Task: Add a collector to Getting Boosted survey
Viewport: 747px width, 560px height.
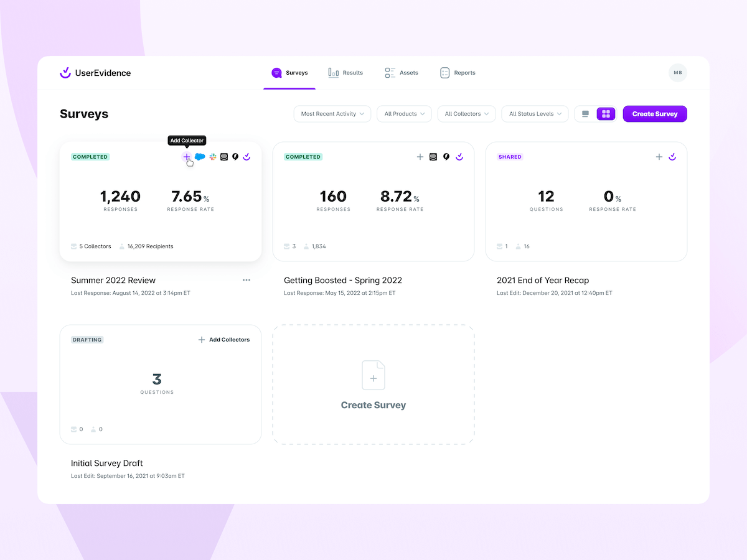Action: click(420, 157)
